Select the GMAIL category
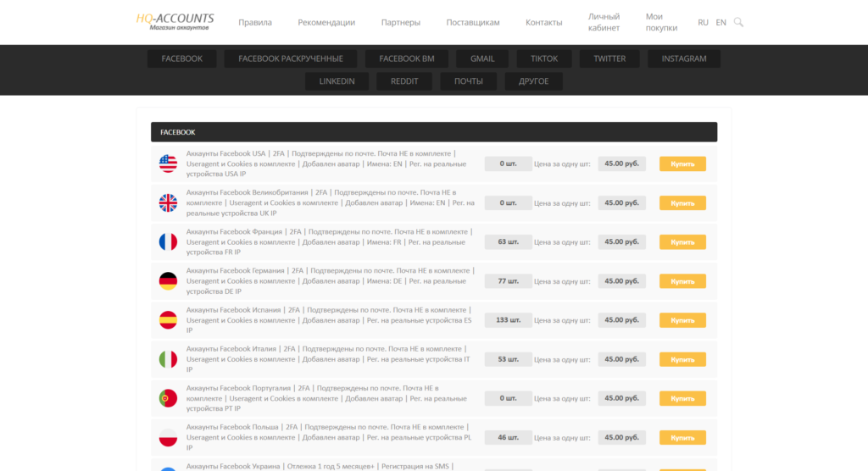Image resolution: width=868 pixels, height=471 pixels. pos(482,58)
